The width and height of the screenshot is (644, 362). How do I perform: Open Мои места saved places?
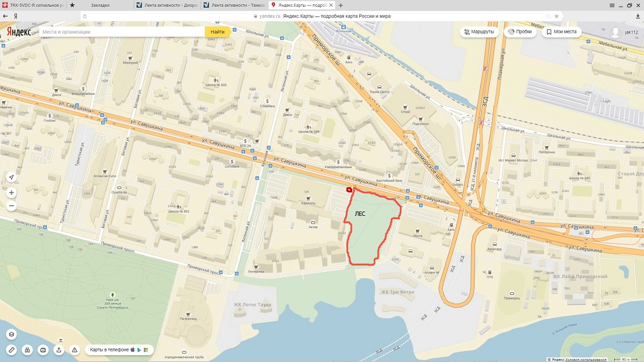[561, 32]
